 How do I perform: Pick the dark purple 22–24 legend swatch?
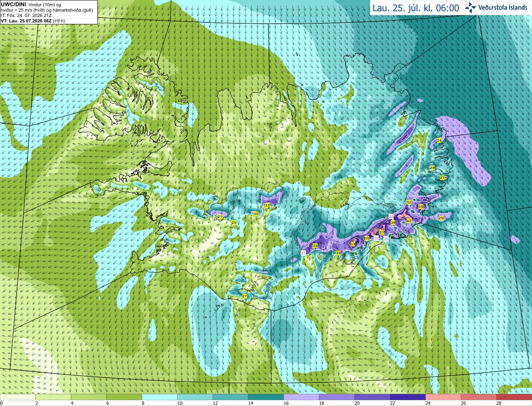click(408, 397)
